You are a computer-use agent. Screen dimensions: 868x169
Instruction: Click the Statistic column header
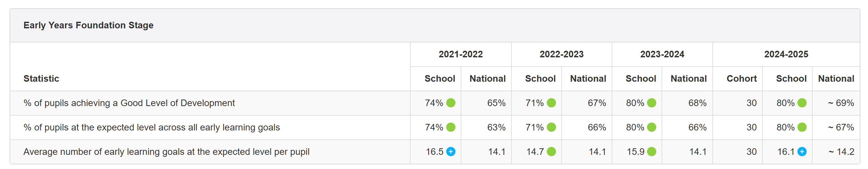(41, 79)
